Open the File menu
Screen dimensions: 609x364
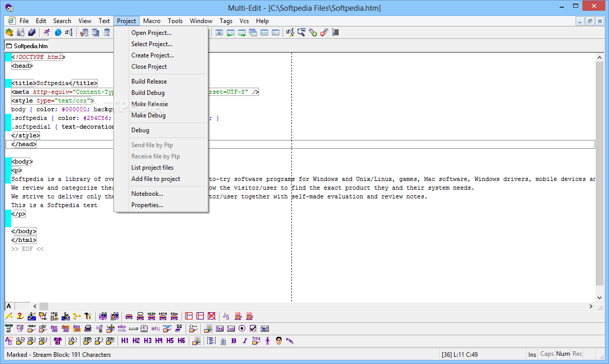coord(24,21)
